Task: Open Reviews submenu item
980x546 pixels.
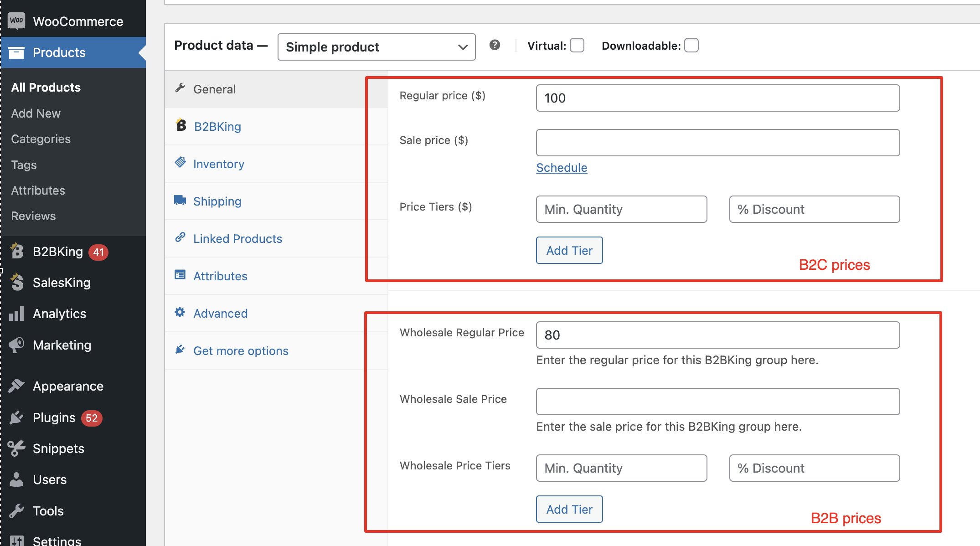Action: tap(33, 216)
